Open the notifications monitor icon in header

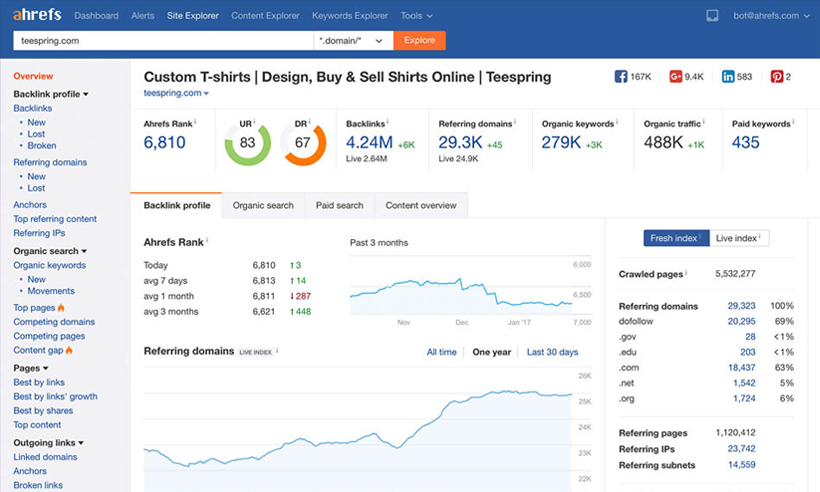712,16
